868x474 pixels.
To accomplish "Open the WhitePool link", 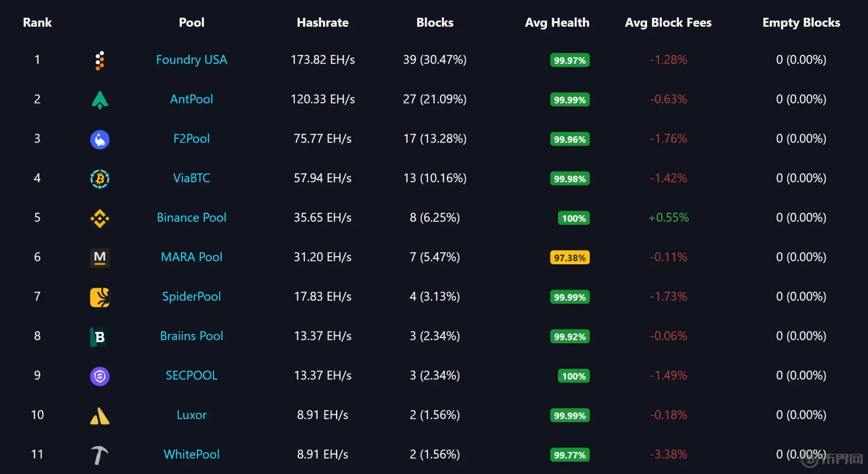I will (191, 454).
